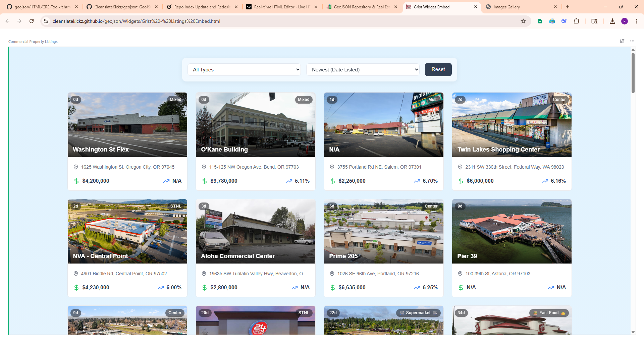Click trend arrow icon beside 6.70%

tap(417, 181)
